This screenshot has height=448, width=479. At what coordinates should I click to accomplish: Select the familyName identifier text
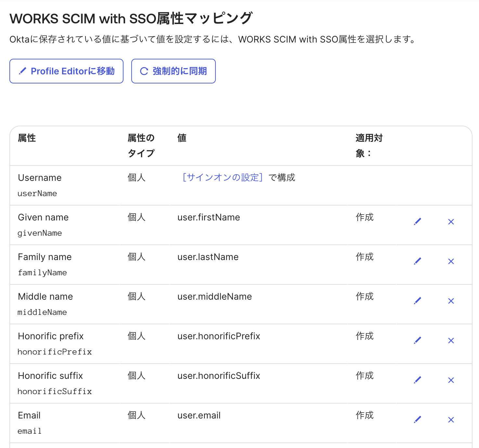(x=42, y=273)
